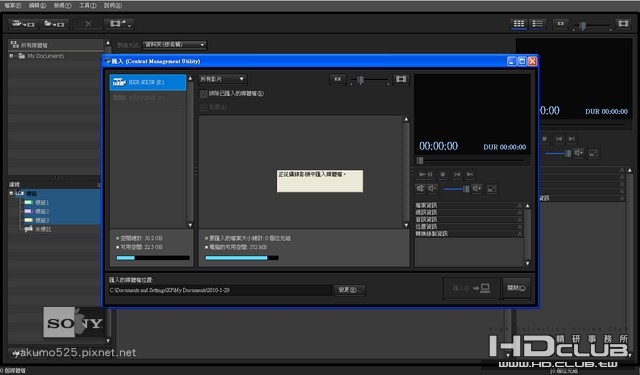Screen dimensions: 640x375
Task: Mute audio in import dialog preview
Action: pyautogui.click(x=420, y=189)
